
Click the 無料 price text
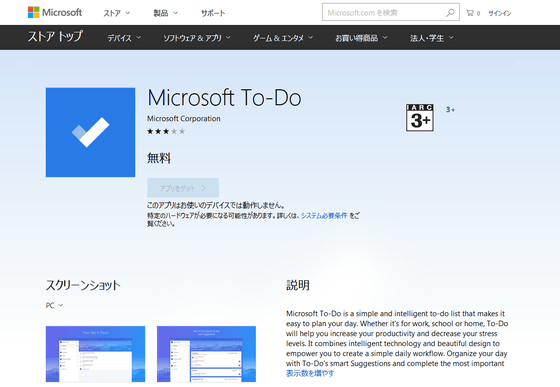click(x=159, y=158)
